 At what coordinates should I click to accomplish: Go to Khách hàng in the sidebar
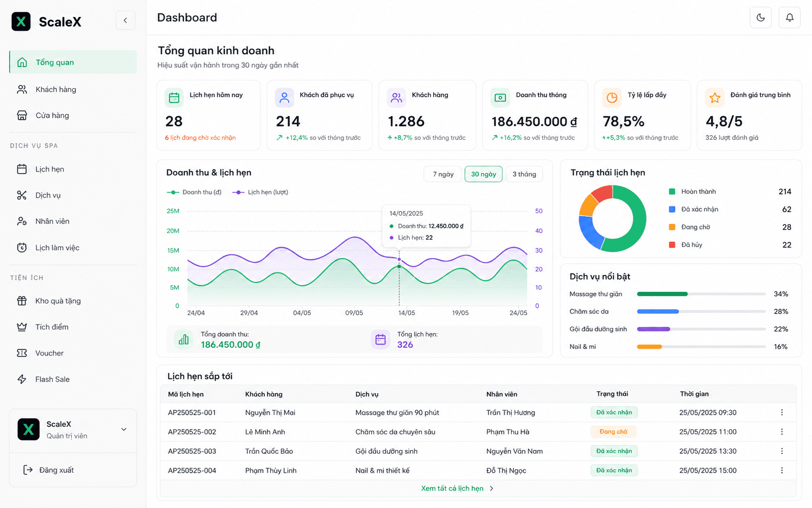pos(73,89)
